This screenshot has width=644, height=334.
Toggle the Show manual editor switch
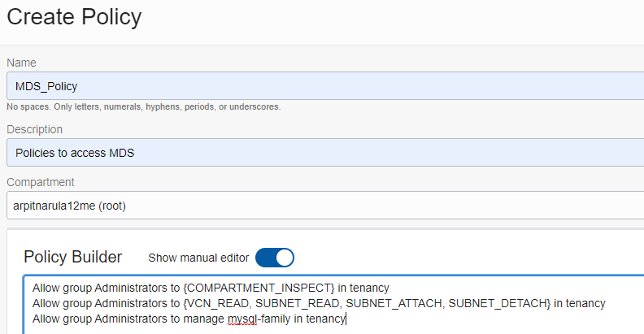point(274,258)
